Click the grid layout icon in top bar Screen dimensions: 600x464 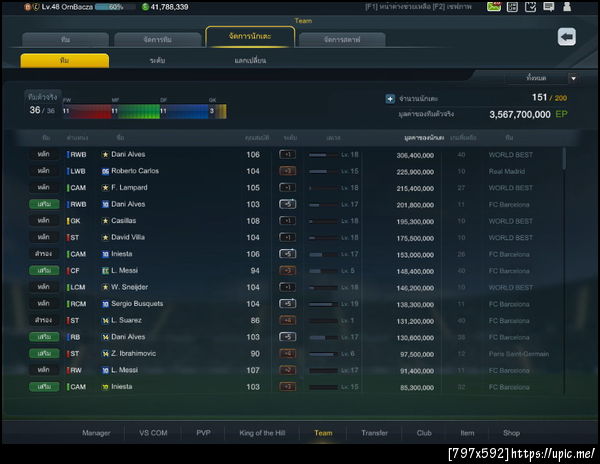pyautogui.click(x=512, y=7)
